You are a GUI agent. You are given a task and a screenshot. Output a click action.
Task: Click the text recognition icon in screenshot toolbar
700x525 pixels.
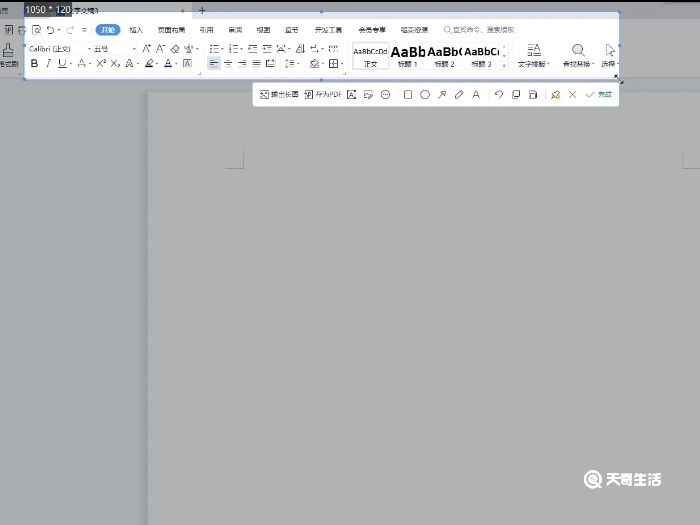tap(351, 94)
